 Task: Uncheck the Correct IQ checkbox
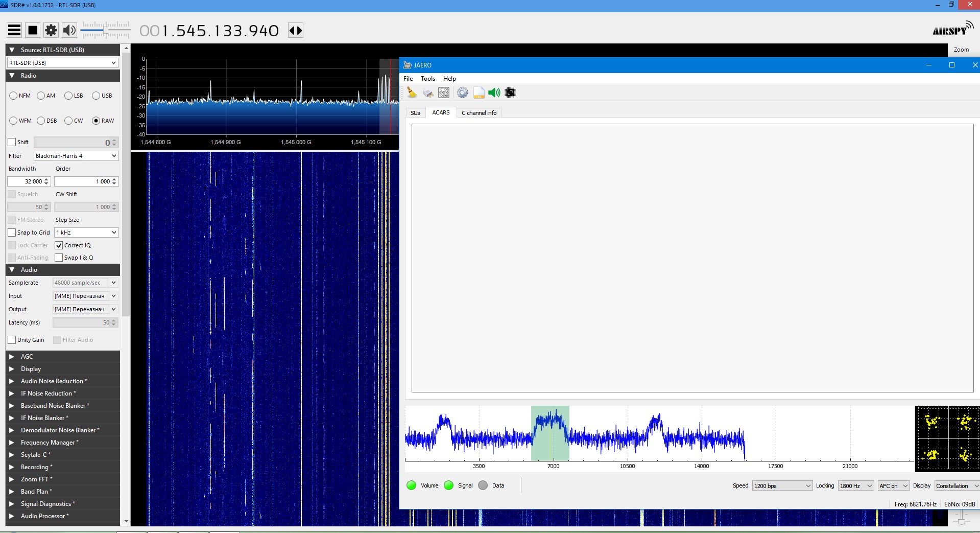tap(59, 245)
